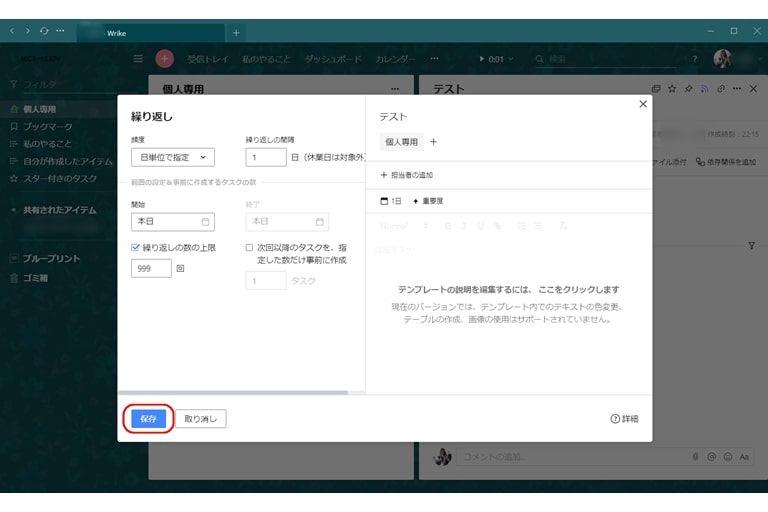Open 個人専用 panel options ellipsis

(395, 89)
